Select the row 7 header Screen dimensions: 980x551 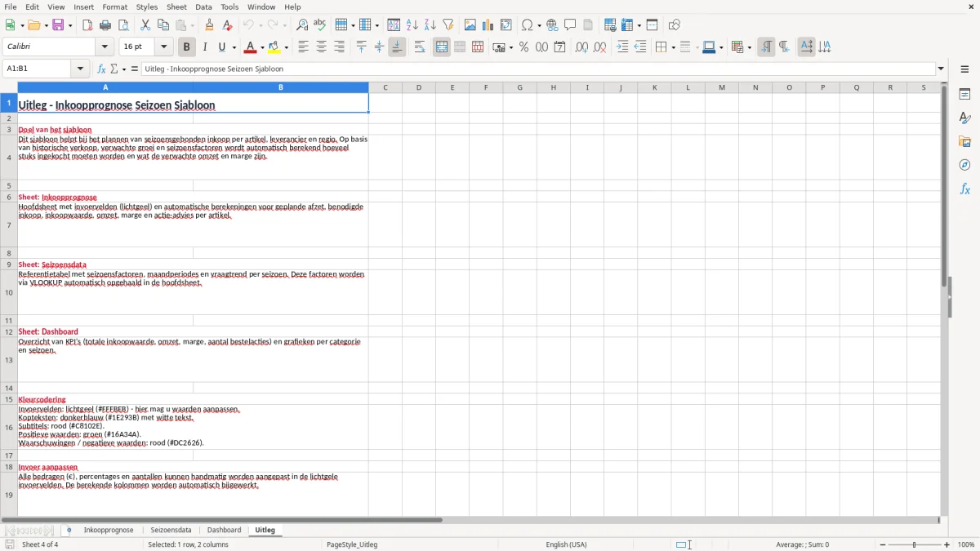point(9,224)
